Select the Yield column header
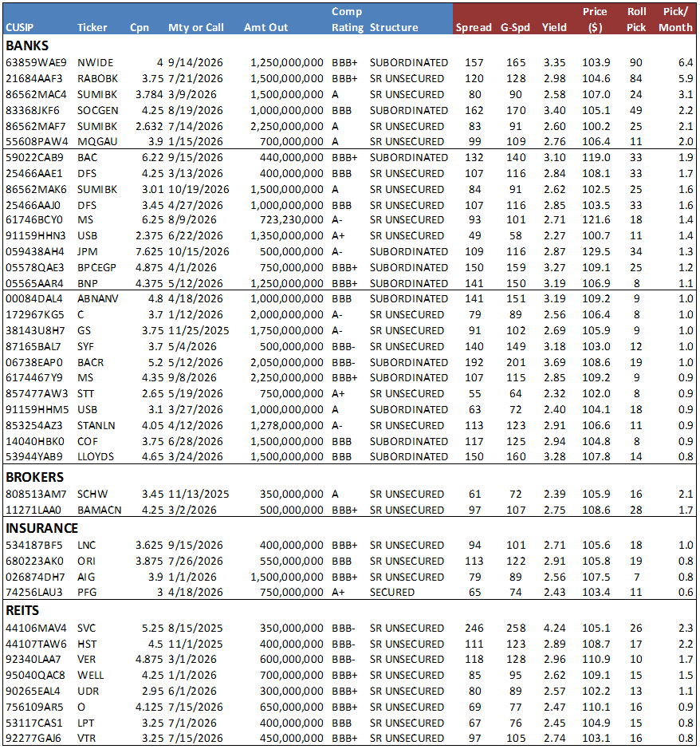700x749 pixels. tap(554, 27)
